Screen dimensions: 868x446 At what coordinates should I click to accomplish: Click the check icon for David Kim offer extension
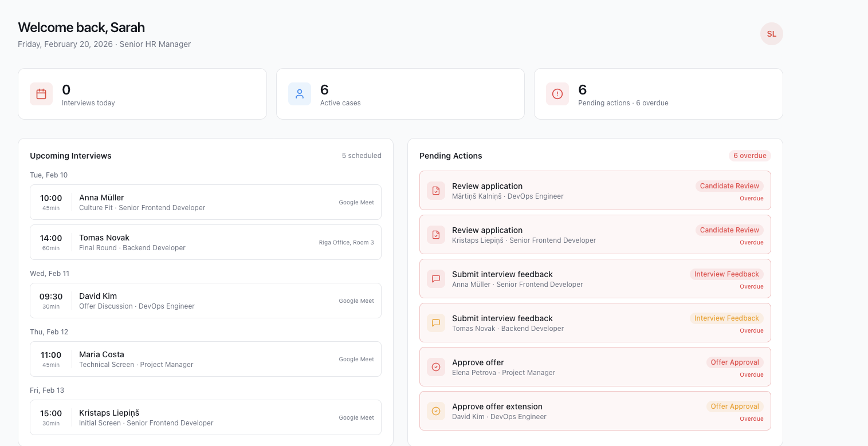[436, 411]
